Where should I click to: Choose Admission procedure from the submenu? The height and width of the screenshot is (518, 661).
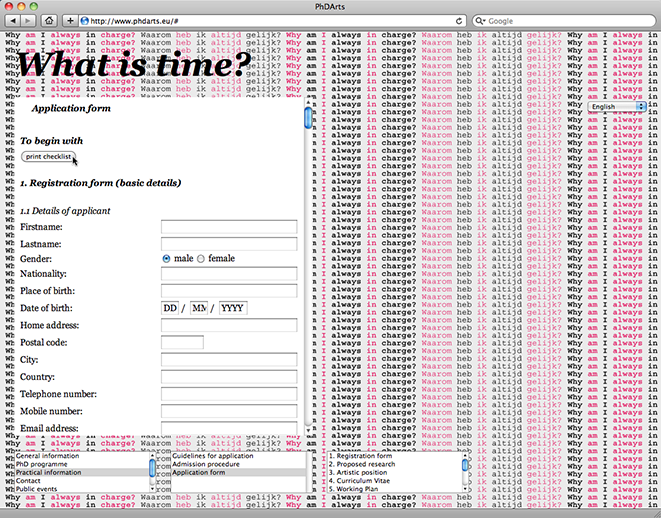click(x=205, y=464)
